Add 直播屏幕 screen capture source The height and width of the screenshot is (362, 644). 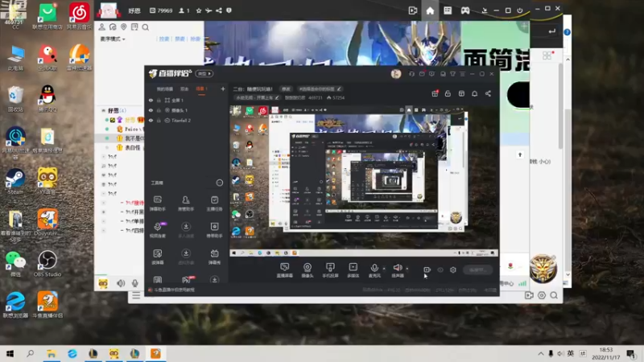285,270
